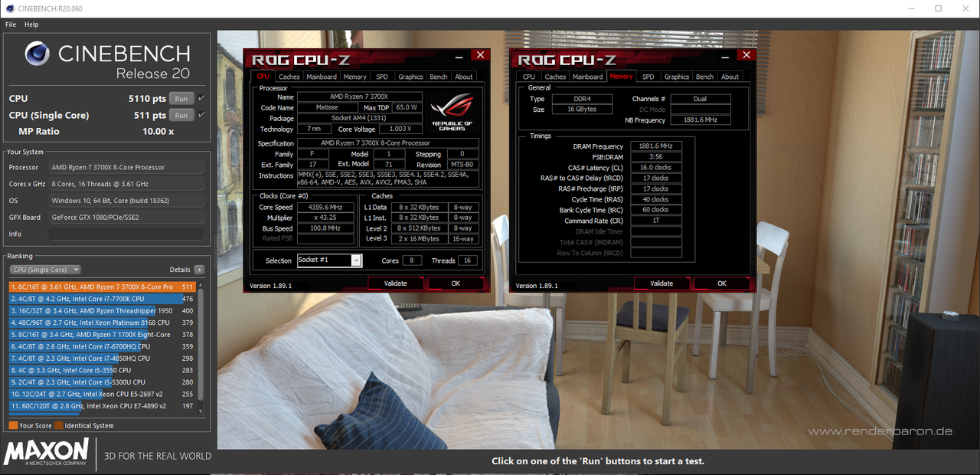Run the CPU multi-core test
The width and height of the screenshot is (980, 475).
click(x=181, y=98)
